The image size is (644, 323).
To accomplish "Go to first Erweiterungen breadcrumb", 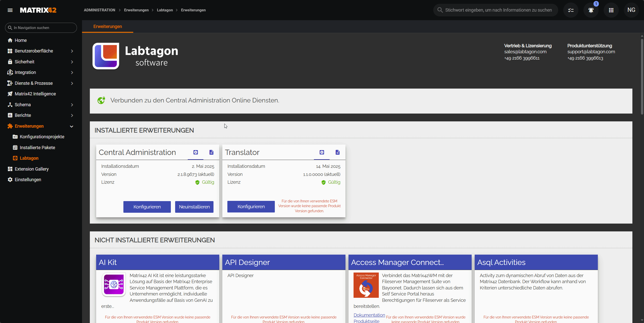I will click(136, 10).
